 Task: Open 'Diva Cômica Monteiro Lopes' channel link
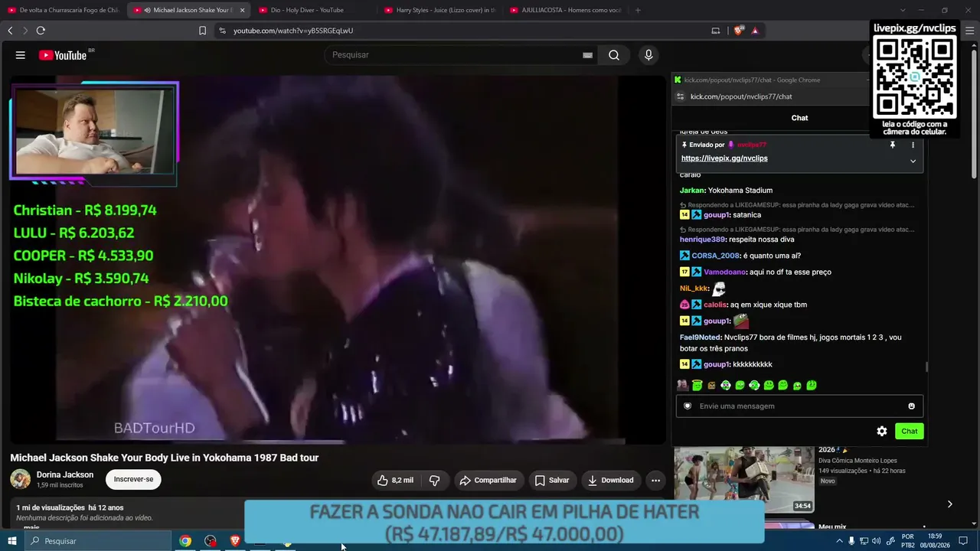[857, 461]
